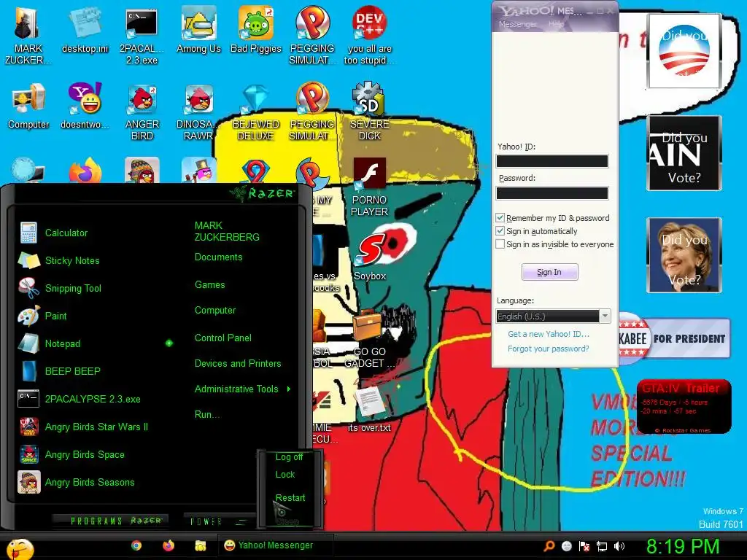Open the Run... dialog from Start menu
The image size is (747, 560).
tap(206, 414)
